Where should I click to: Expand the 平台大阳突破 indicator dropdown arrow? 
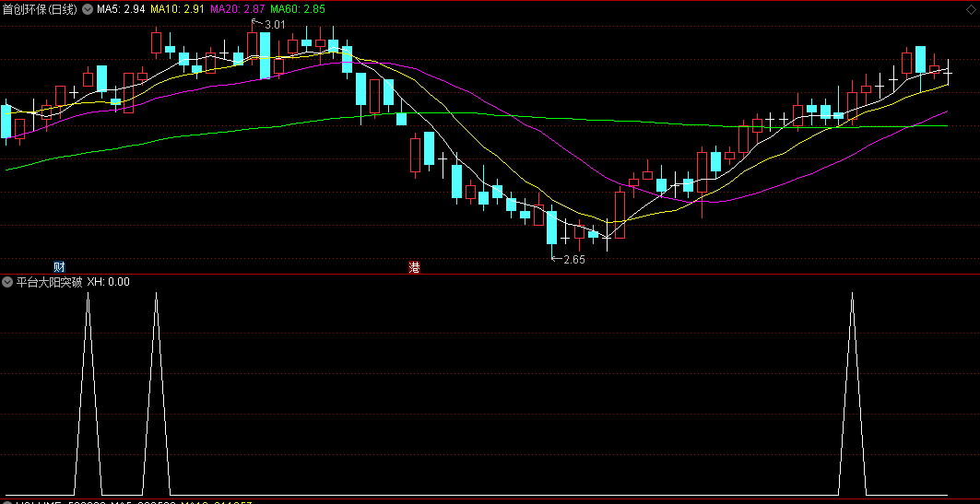pyautogui.click(x=7, y=282)
